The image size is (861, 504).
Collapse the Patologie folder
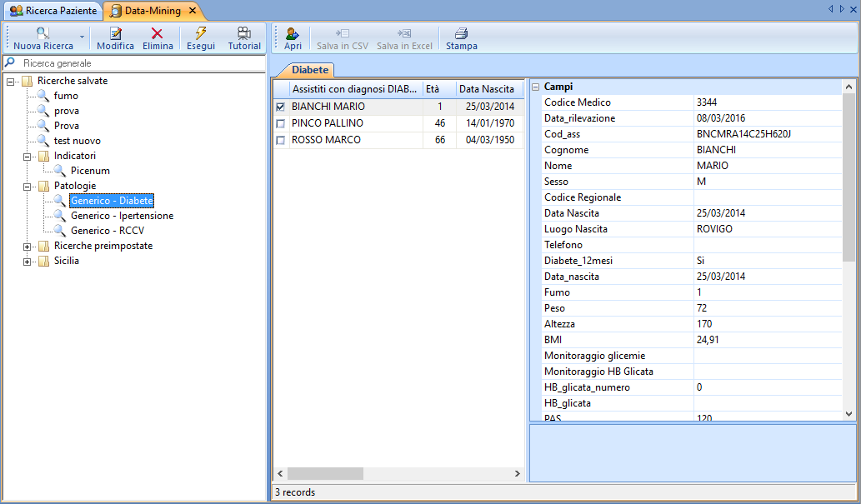click(x=27, y=187)
